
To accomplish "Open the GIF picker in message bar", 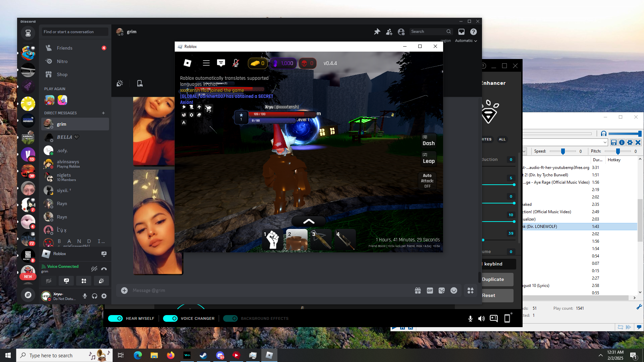I will pos(430,291).
